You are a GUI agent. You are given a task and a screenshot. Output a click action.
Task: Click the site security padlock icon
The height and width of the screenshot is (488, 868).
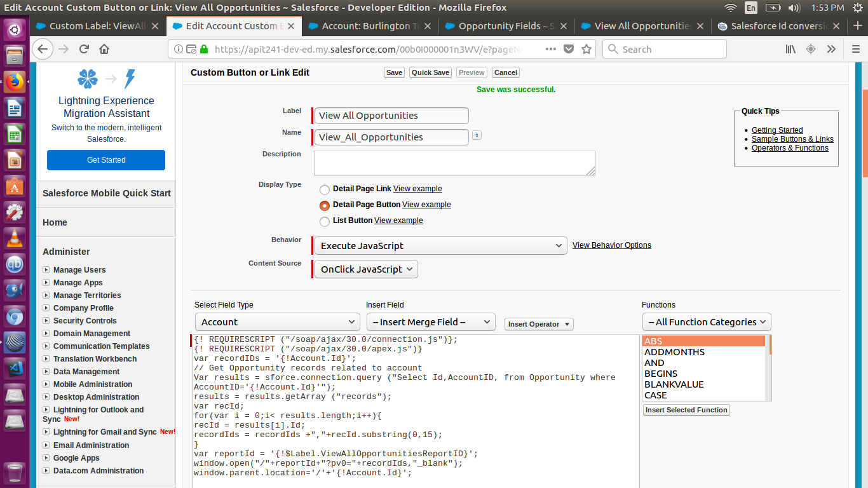tap(204, 49)
